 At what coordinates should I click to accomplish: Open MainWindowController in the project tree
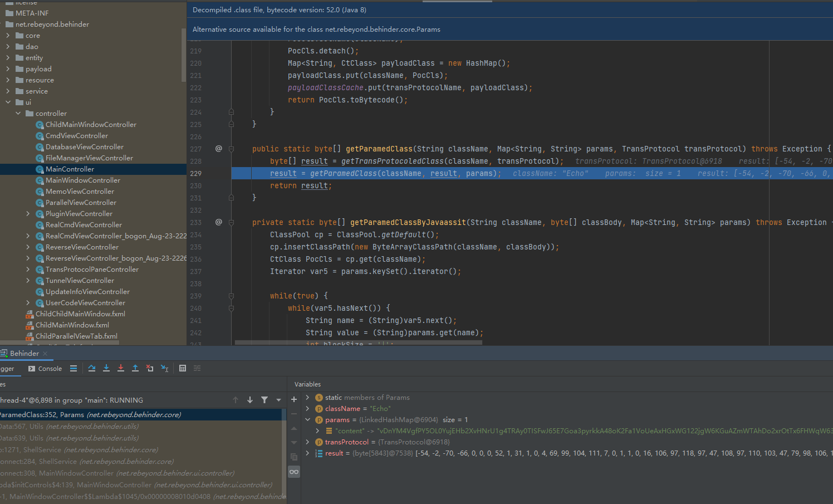coord(82,180)
